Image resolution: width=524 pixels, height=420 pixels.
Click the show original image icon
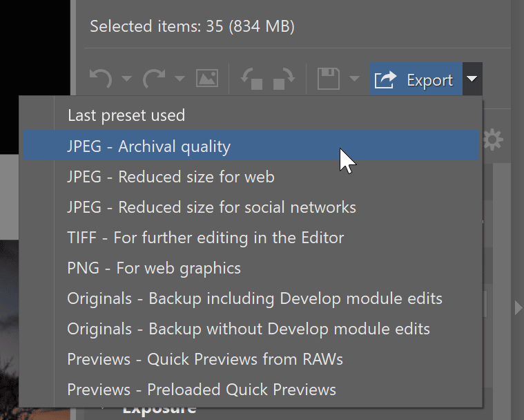207,78
